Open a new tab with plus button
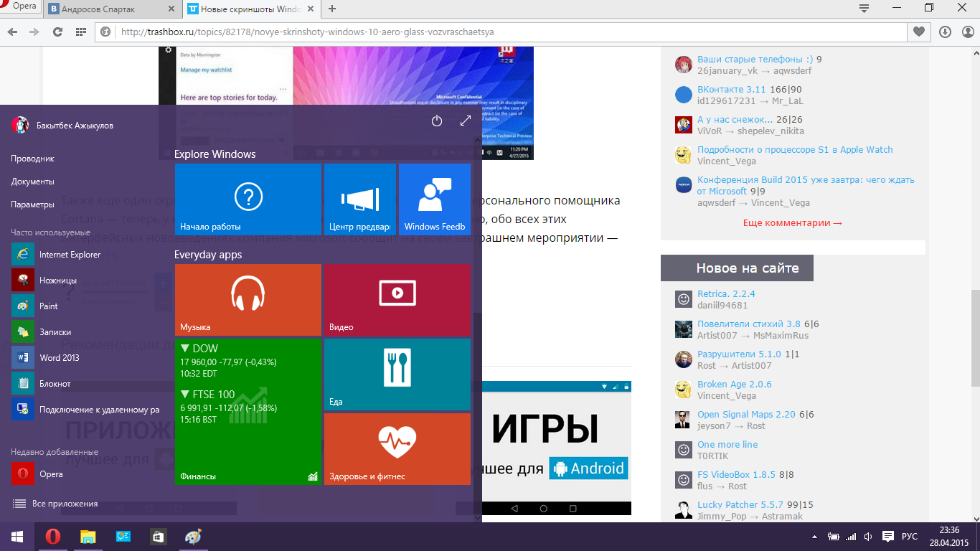Screen dimensions: 980x551 [x=332, y=9]
